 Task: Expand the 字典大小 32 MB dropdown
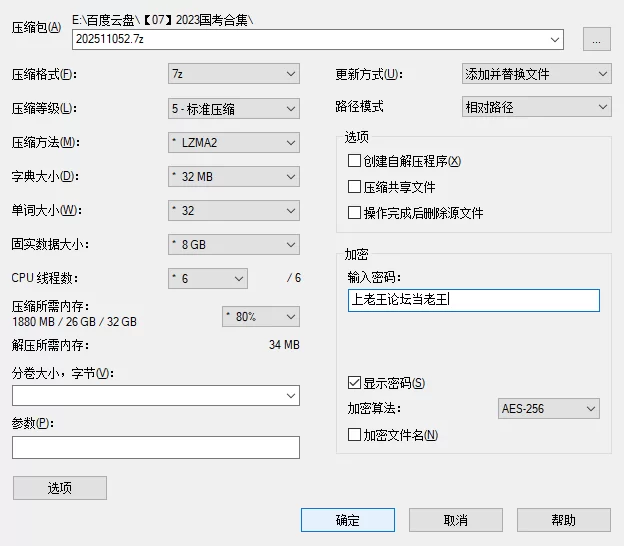(234, 177)
